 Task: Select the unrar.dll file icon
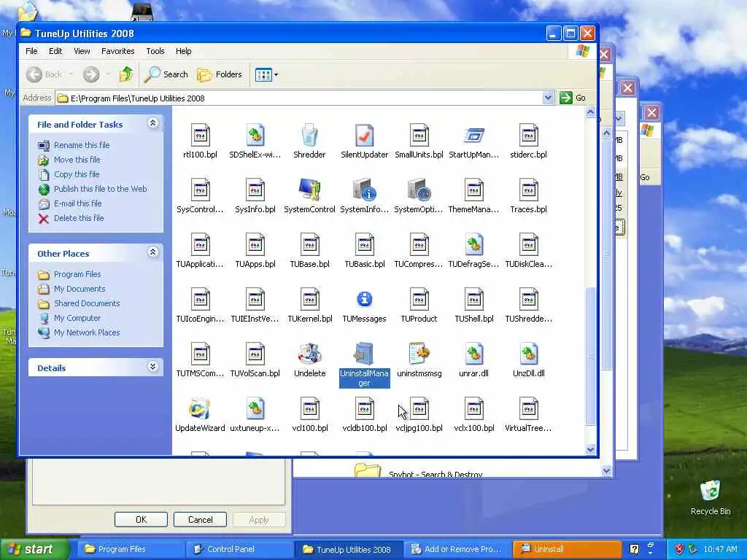pos(474,354)
